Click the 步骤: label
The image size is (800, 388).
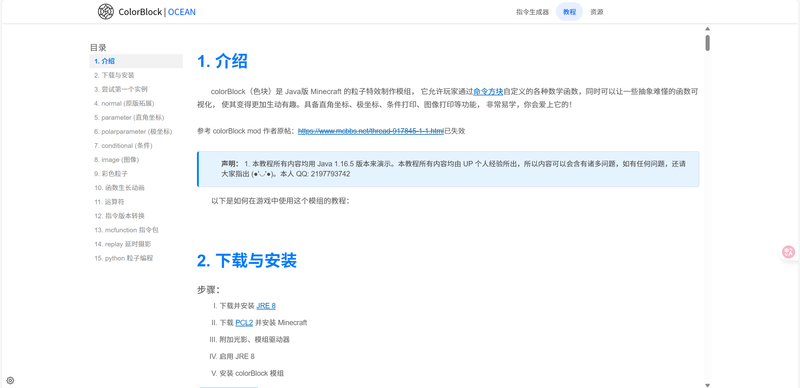[x=208, y=289]
